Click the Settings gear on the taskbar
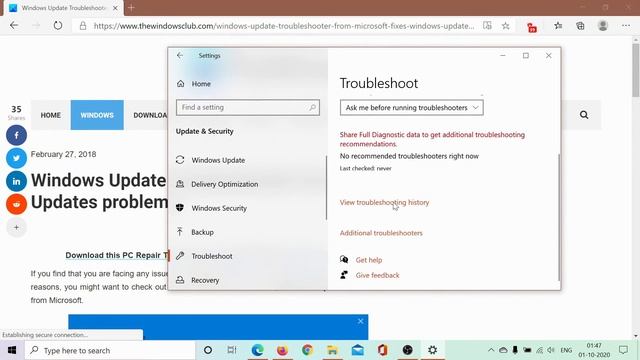 (432, 350)
